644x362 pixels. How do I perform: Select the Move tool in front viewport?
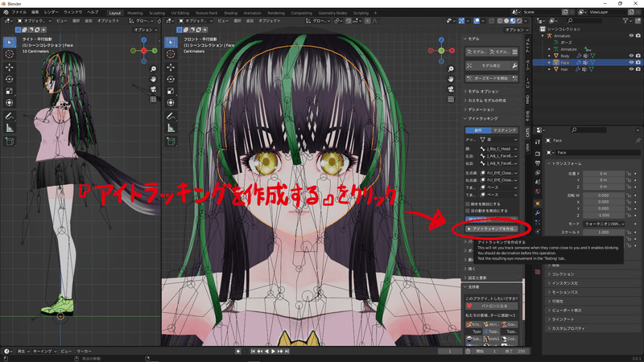[x=171, y=67]
